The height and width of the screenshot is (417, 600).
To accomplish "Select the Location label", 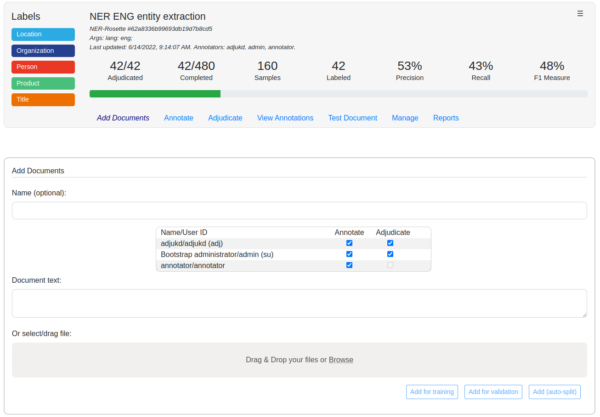I will coord(43,34).
